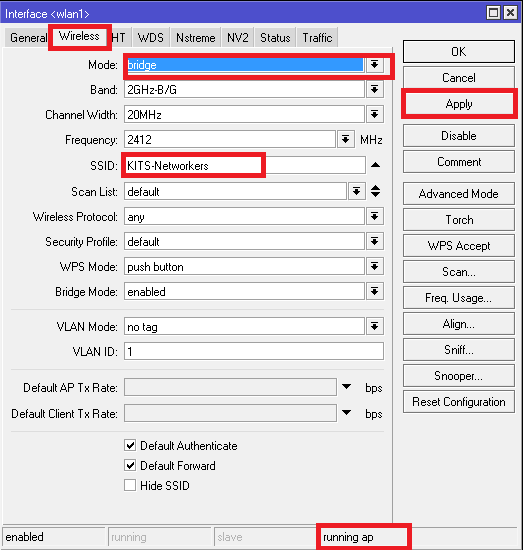This screenshot has height=550, width=523.
Task: Click the Band field showing 2GHz-B/G
Action: point(244,90)
